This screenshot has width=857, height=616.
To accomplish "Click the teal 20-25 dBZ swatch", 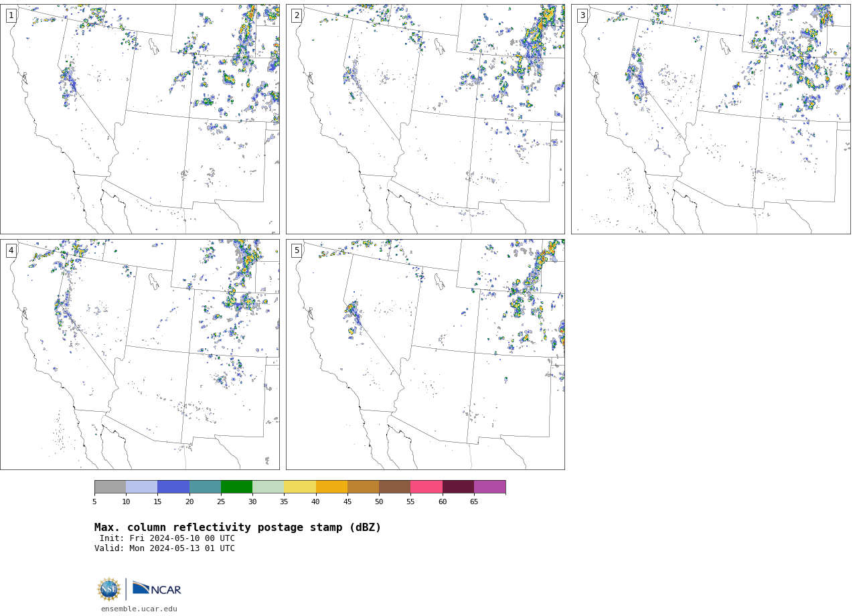I will pos(205,487).
